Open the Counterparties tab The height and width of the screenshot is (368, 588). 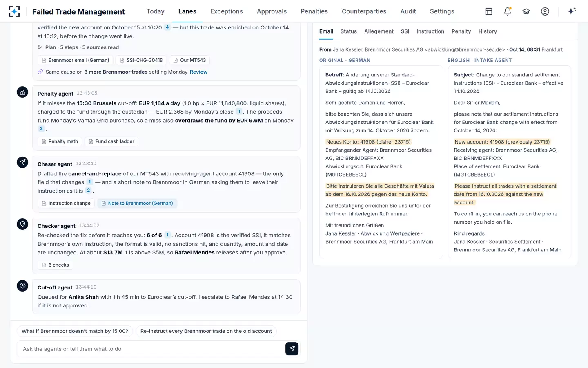coord(364,11)
